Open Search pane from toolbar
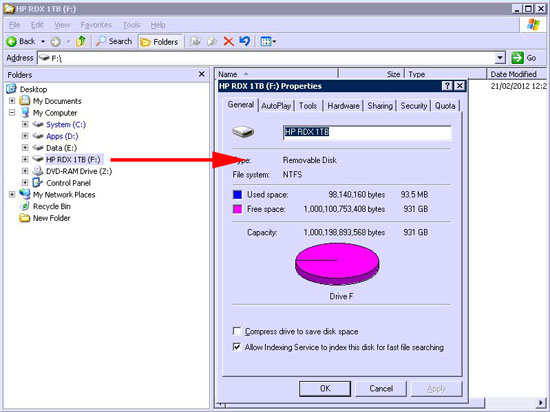Viewport: 550px width, 412px height. [x=114, y=41]
